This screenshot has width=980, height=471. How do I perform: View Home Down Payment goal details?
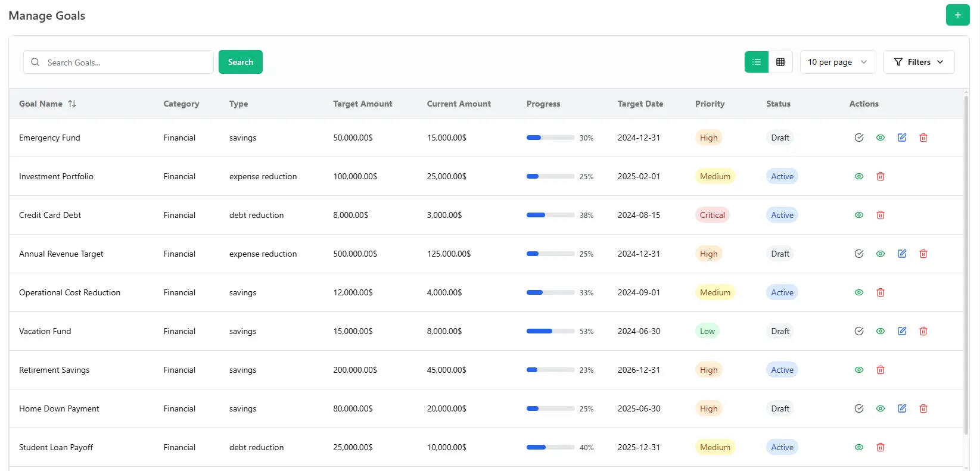[x=881, y=408]
